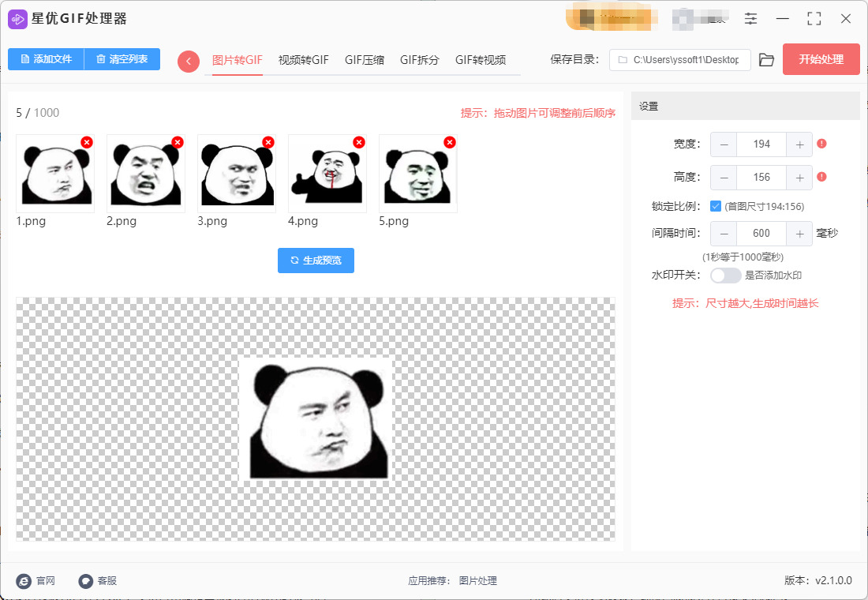Viewport: 868px width, 600px height.
Task: Click 清空列表 clear list button
Action: (x=122, y=59)
